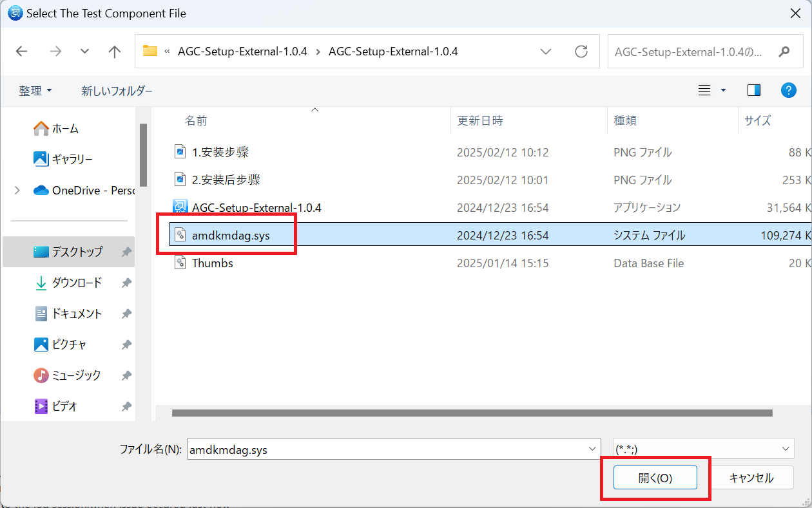Click the horizontal scrollbar in the file list
The image size is (812, 508).
point(472,413)
